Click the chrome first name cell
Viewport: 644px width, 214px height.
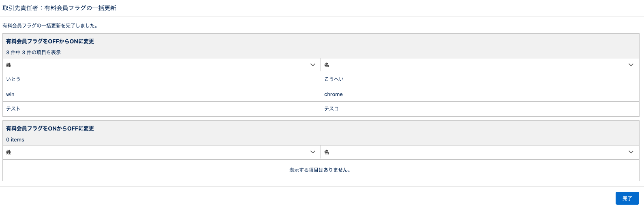[333, 94]
